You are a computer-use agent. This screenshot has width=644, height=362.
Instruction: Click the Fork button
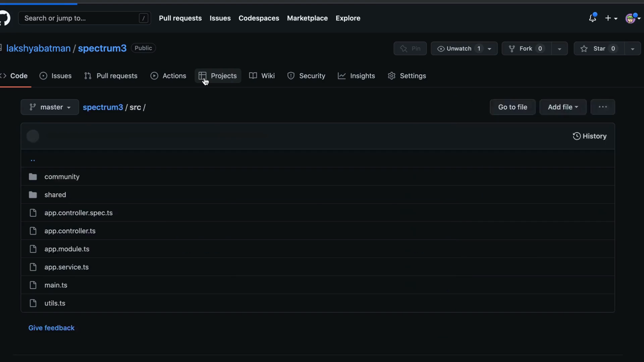point(527,49)
